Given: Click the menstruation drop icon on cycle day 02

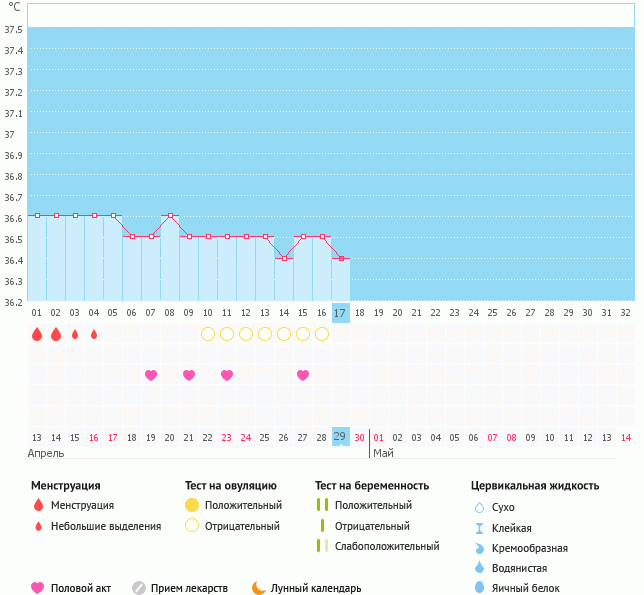Looking at the screenshot, I should pos(56,334).
